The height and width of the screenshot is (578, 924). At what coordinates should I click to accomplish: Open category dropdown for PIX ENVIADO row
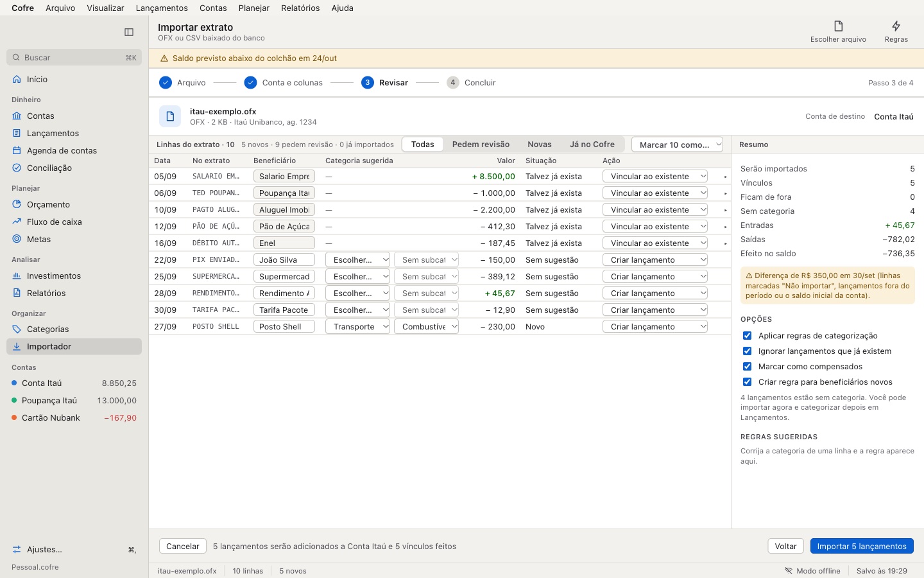[357, 260]
